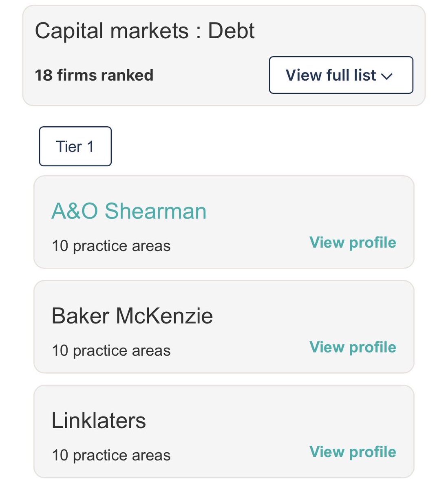The width and height of the screenshot is (448, 489).
Task: Click the View full list button text
Action: tap(331, 75)
